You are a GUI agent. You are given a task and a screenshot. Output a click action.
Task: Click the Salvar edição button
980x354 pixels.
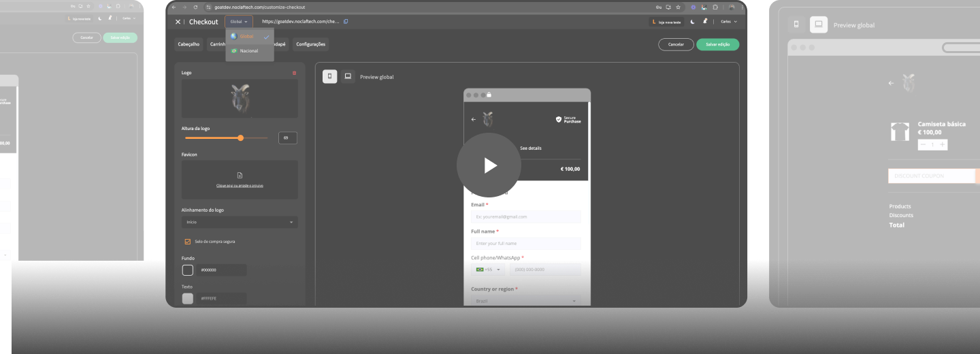717,44
